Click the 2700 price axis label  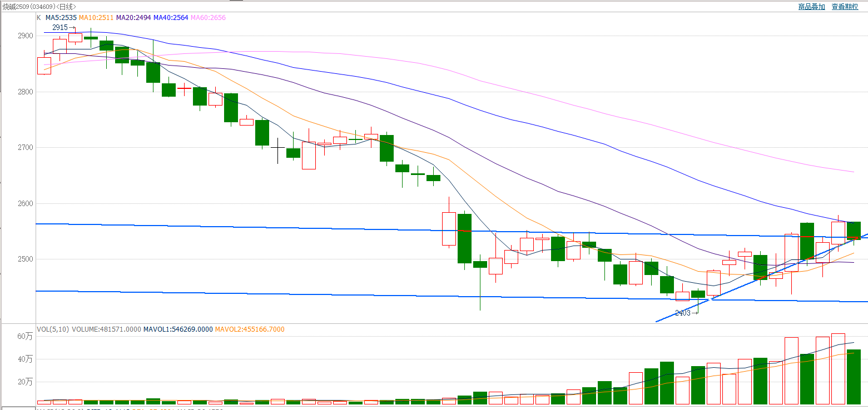26,147
